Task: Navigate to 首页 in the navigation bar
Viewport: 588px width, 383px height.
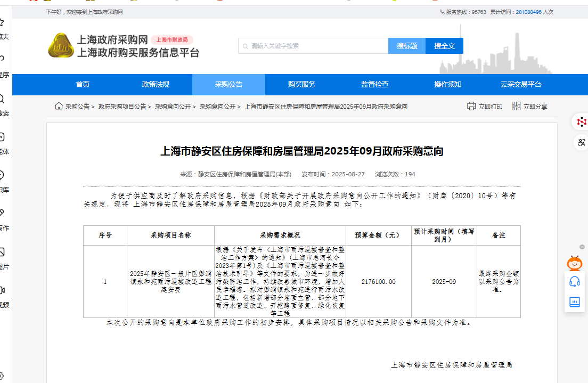Action: pyautogui.click(x=83, y=84)
